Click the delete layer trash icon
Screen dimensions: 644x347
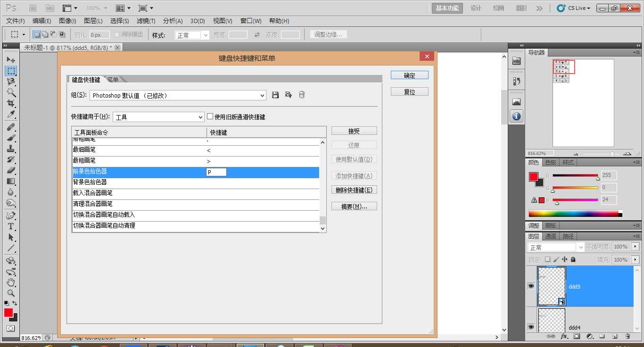(x=627, y=337)
